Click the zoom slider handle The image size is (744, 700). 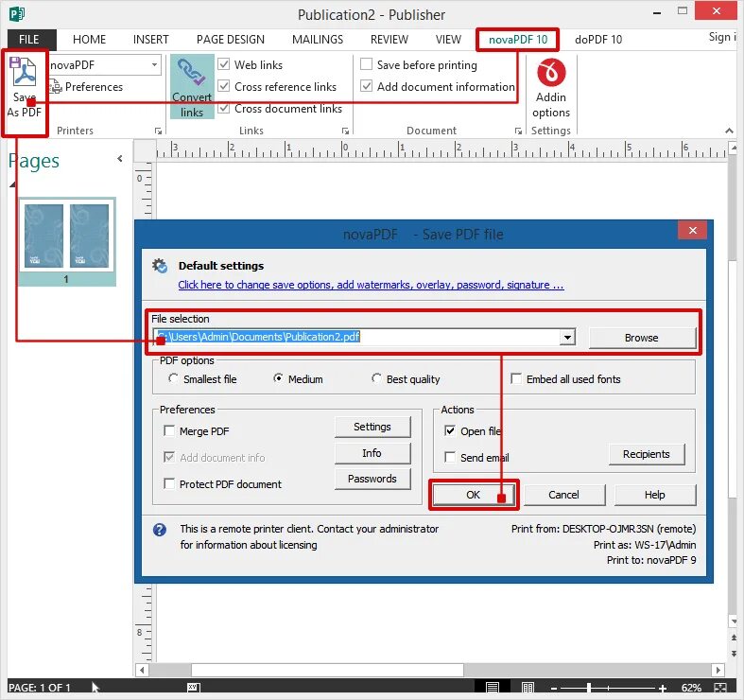pos(588,688)
